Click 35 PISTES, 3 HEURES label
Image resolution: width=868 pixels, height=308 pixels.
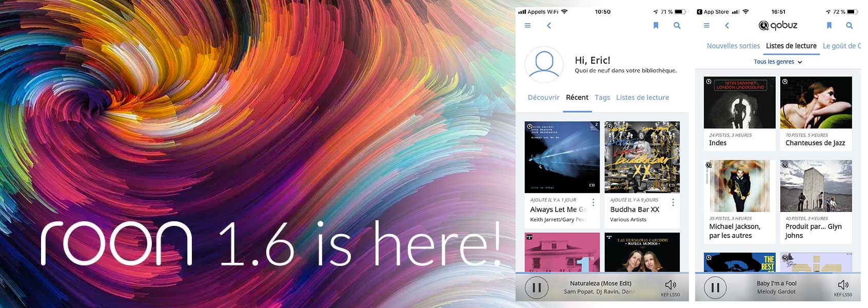731,219
